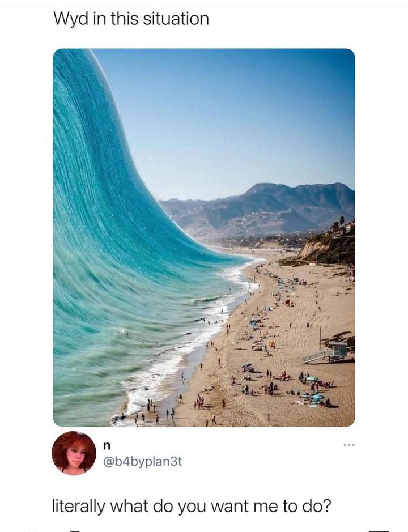Click the word "situation" in the caption
Screen dimensions: 408x532
(x=176, y=18)
